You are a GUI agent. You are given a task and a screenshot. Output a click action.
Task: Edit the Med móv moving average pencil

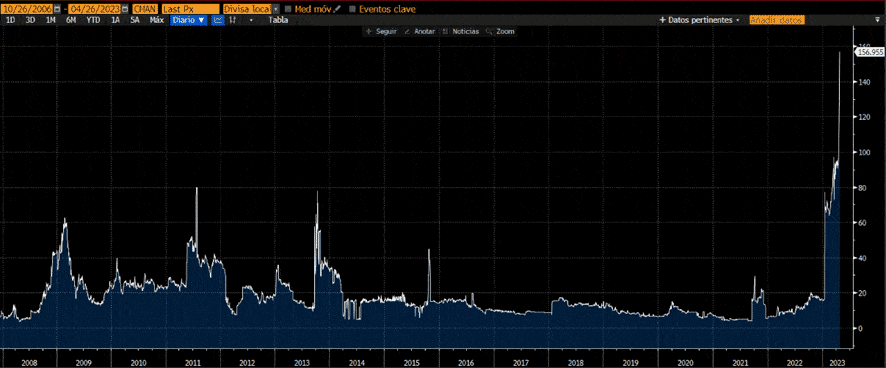click(337, 9)
